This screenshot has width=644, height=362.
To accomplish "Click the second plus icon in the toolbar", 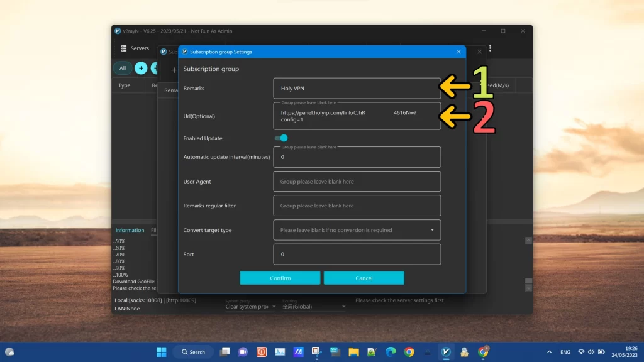I will [x=156, y=68].
